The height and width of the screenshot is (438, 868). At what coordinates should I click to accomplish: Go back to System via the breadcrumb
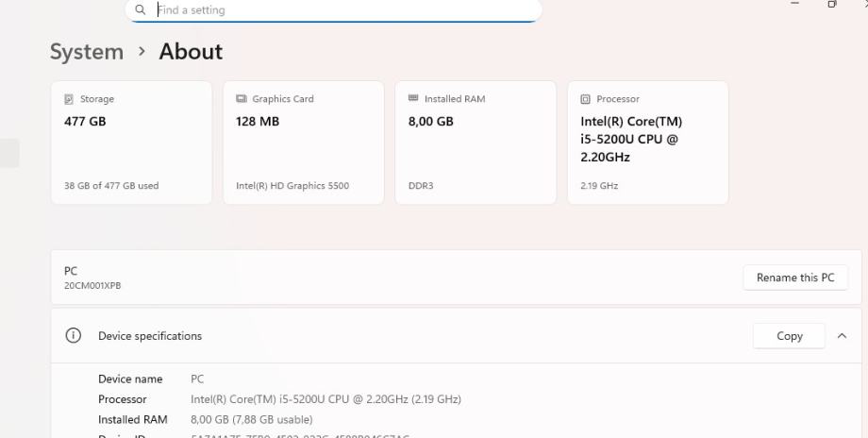click(87, 52)
